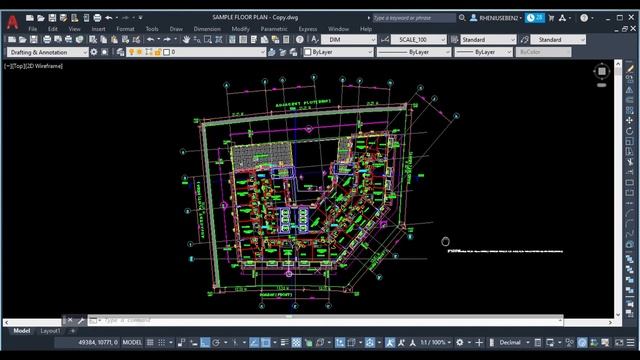Click the search magnifier icon in title bar
Viewport: 640px width, 360px height.
tap(462, 18)
